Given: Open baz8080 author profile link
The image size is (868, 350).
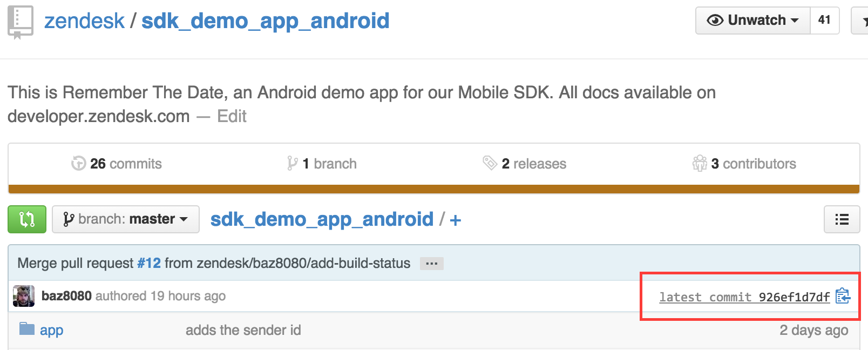Looking at the screenshot, I should [66, 296].
